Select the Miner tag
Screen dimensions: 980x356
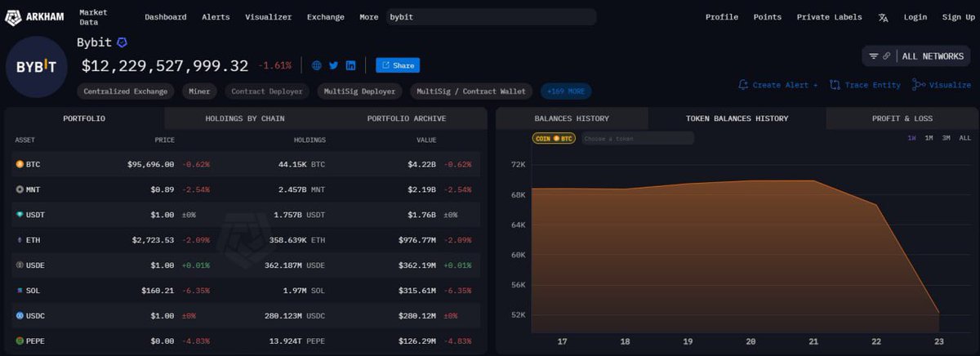pos(200,91)
